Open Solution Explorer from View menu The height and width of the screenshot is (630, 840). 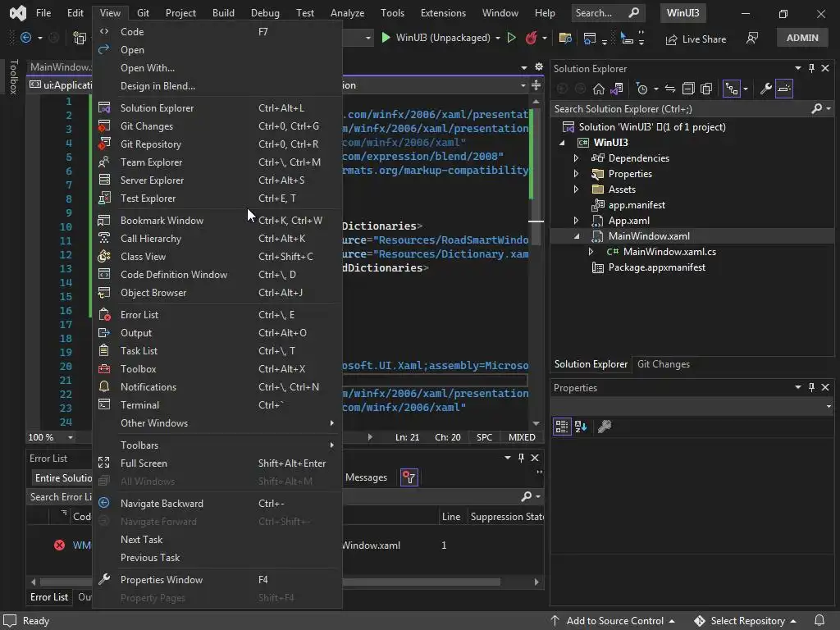pyautogui.click(x=217, y=108)
